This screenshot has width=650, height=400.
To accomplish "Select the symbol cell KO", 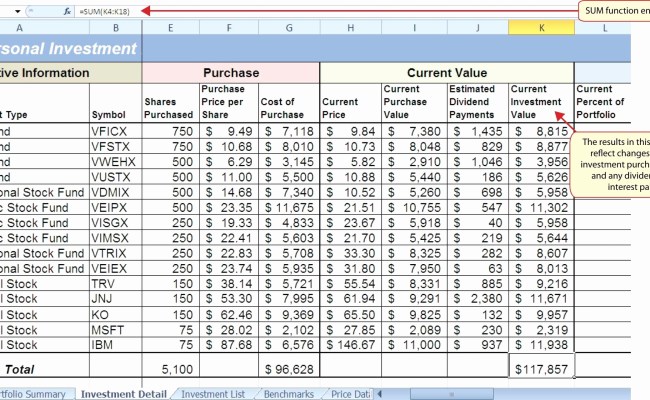I will click(x=116, y=315).
